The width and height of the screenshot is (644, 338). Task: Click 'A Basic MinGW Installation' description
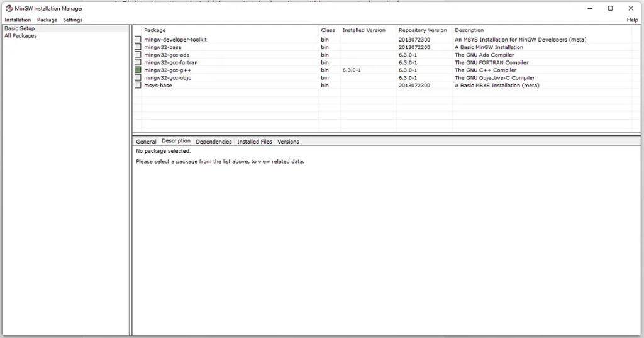(489, 47)
